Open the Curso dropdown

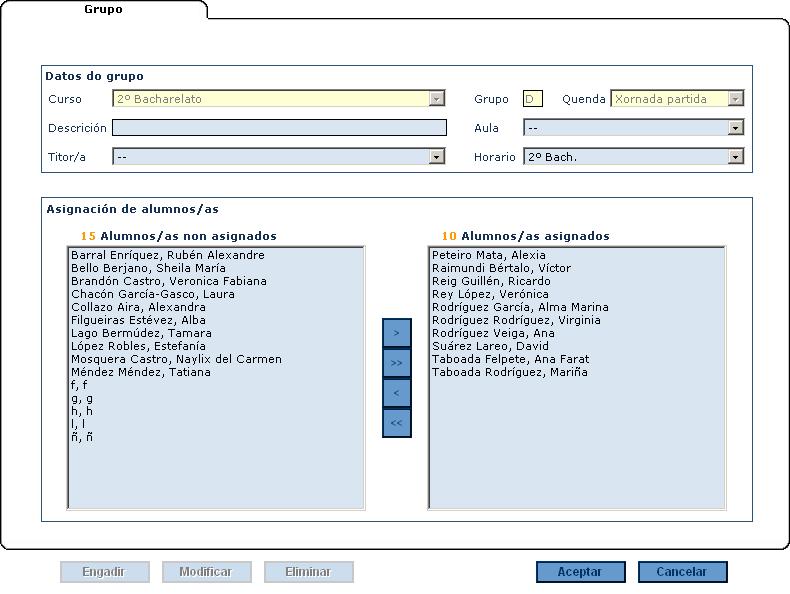point(436,99)
